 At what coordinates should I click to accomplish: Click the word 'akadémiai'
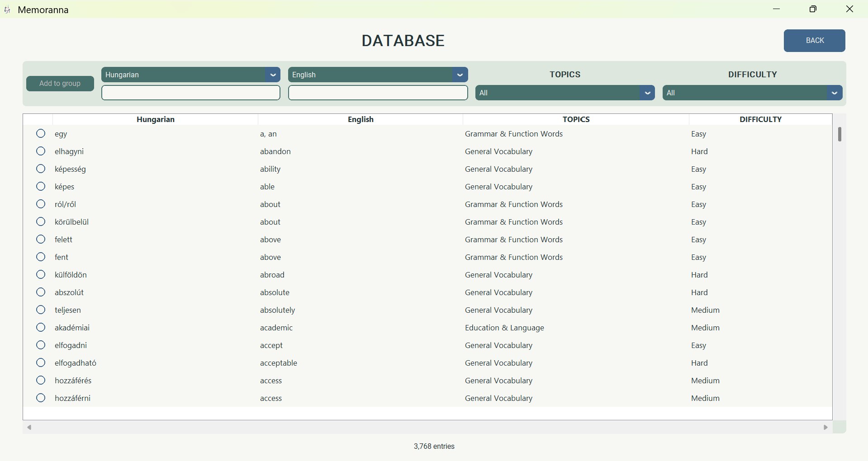[x=72, y=328]
